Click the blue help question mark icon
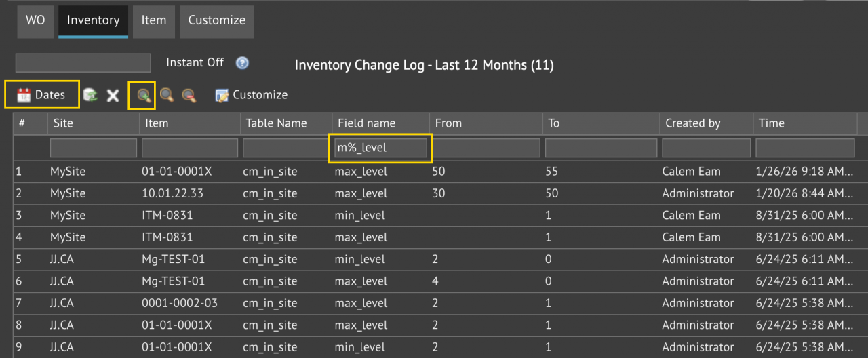 pyautogui.click(x=242, y=62)
